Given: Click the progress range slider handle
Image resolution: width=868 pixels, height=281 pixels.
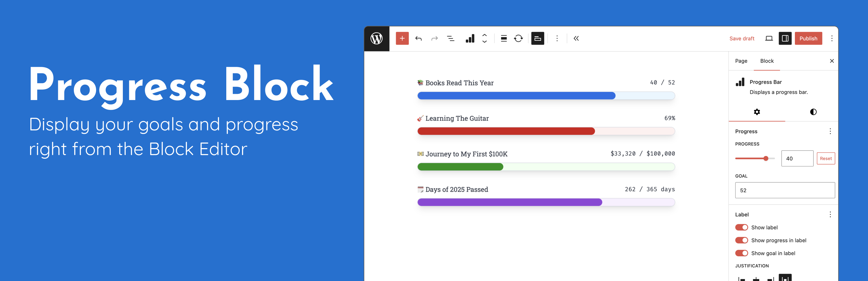Looking at the screenshot, I should 766,158.
